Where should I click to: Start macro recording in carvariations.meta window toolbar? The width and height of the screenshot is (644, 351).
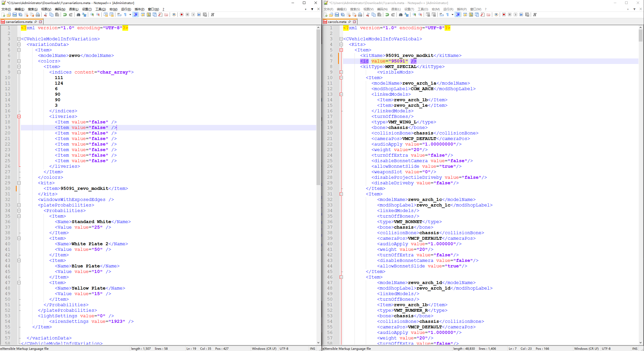point(182,15)
